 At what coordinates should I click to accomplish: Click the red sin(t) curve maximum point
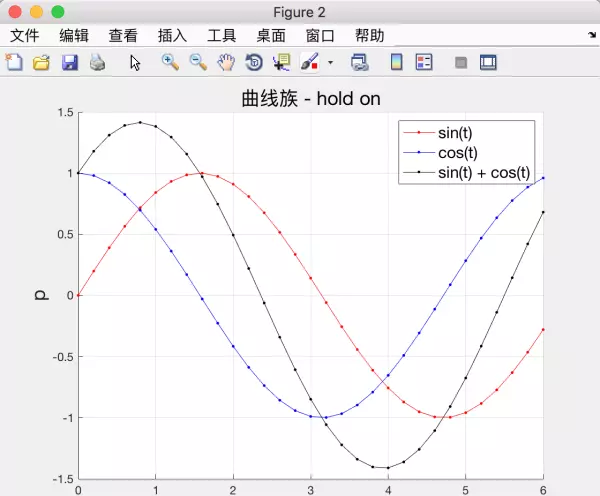tap(202, 173)
